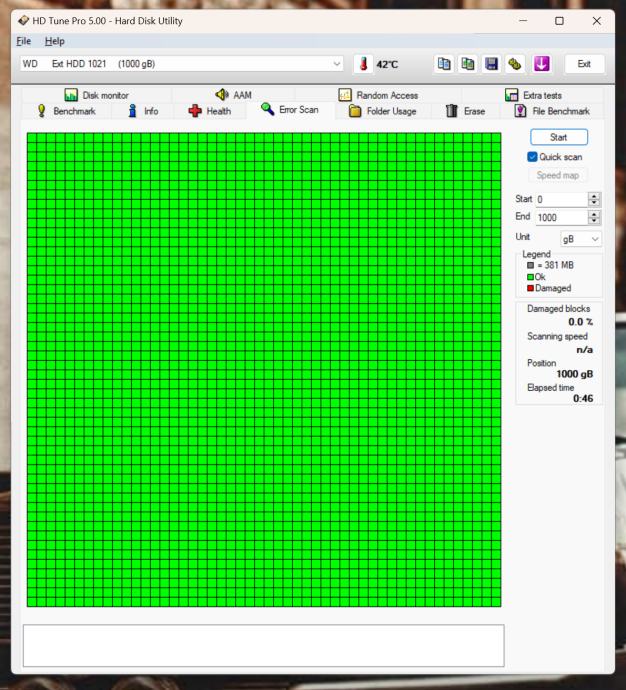Minimize the HD Tune Pro window

(x=523, y=21)
